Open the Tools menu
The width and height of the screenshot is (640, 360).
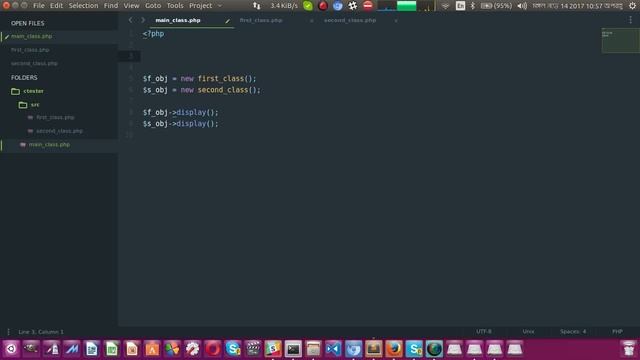pyautogui.click(x=175, y=6)
